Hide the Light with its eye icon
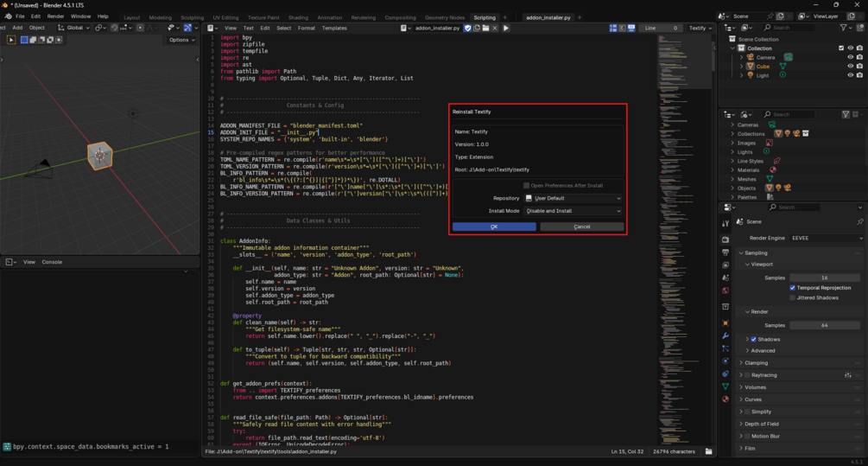Viewport: 868px width, 466px height. 850,75
